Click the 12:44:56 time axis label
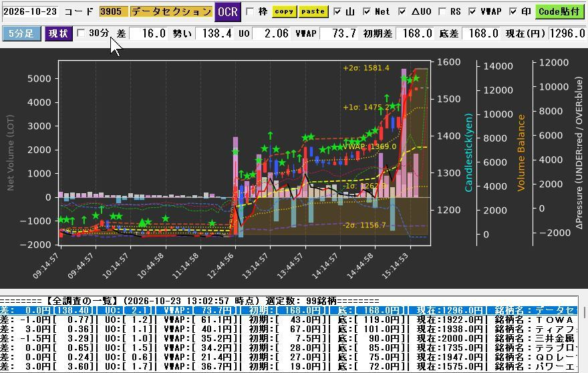Viewport: 588px width, 373px height. 221,265
